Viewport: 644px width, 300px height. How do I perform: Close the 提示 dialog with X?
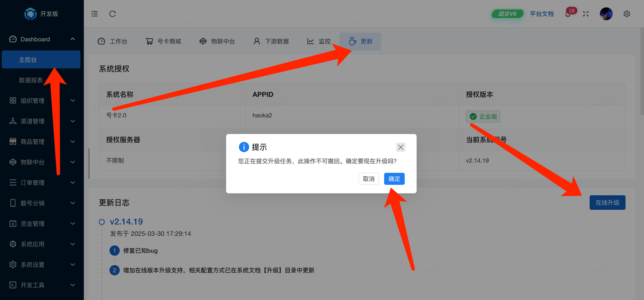point(400,147)
